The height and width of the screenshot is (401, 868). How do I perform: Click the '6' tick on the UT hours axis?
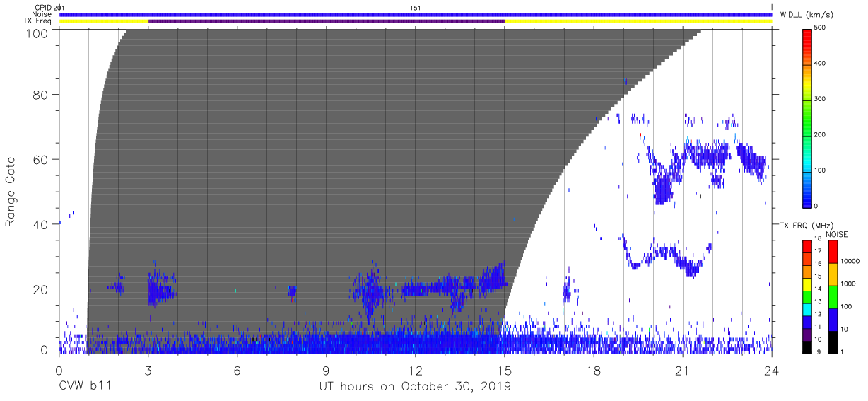(x=237, y=370)
